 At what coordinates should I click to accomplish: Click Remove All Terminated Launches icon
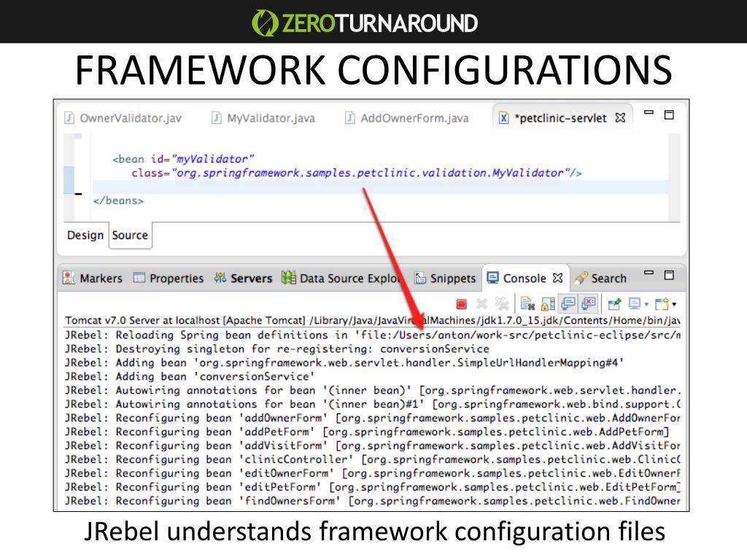click(x=502, y=303)
